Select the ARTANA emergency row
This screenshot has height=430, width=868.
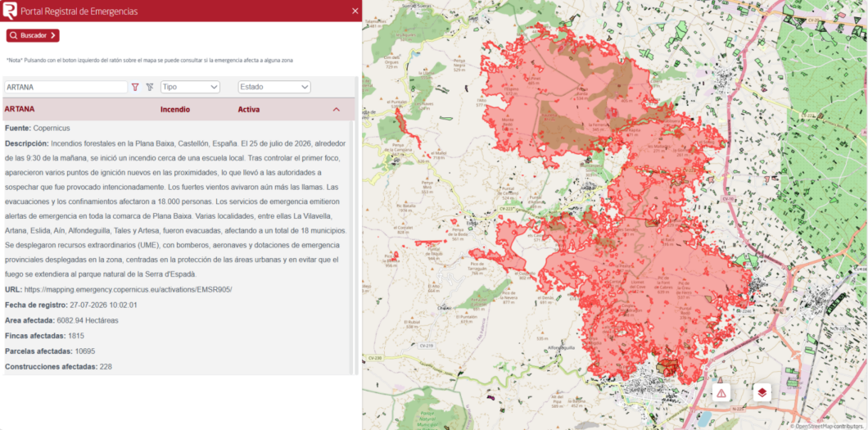[179, 110]
